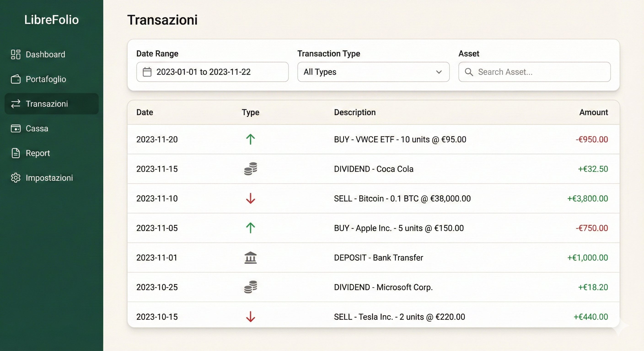Click the Dashboard grid icon in sidebar
Image resolution: width=644 pixels, height=351 pixels.
(x=16, y=54)
